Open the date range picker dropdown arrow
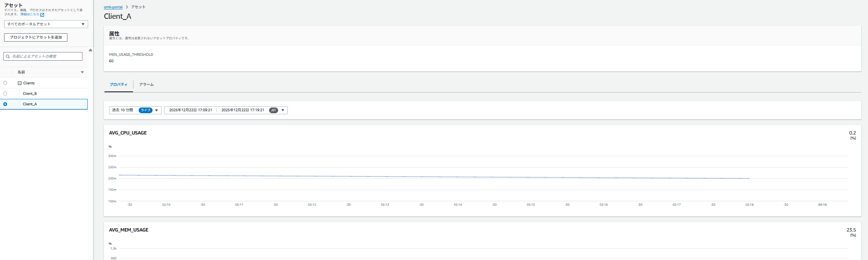 [283, 110]
